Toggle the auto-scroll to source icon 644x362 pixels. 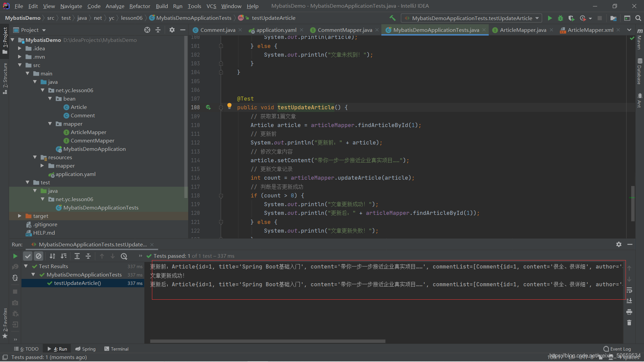click(x=147, y=29)
